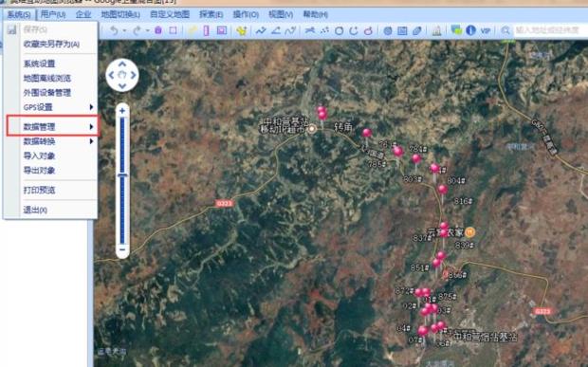Click the map pan up arrow

pos(122,64)
